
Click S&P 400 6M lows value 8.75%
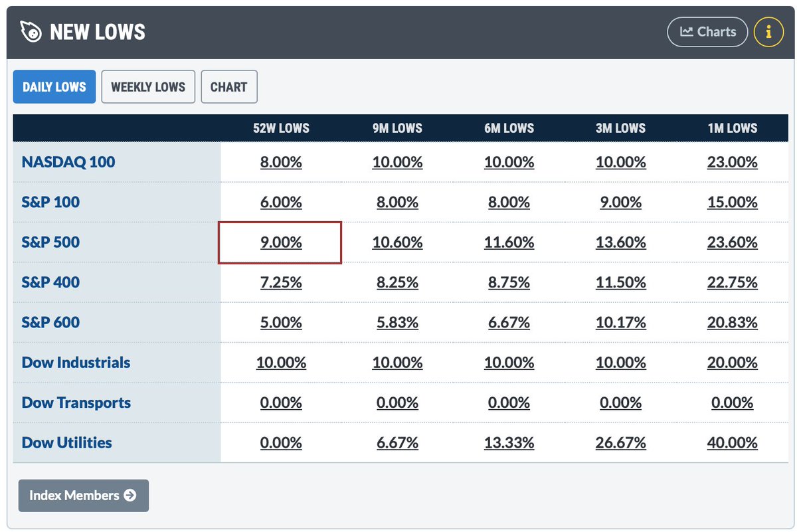coord(509,282)
